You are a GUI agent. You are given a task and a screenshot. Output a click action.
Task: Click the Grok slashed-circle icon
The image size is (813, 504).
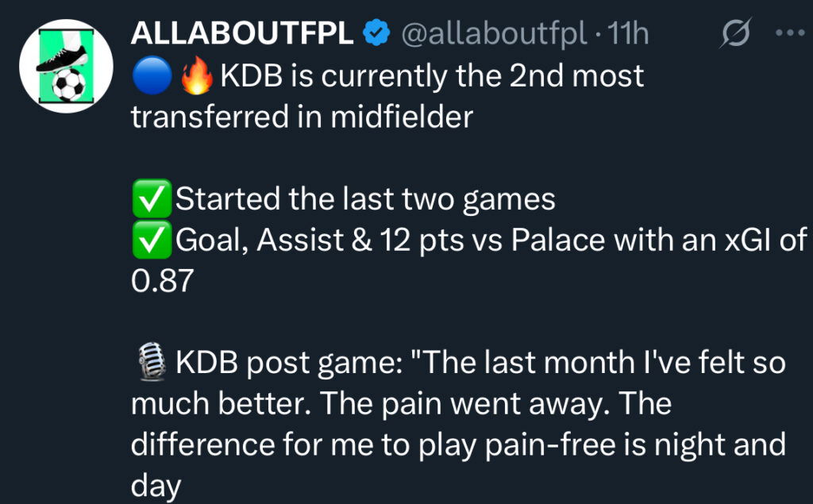point(733,34)
